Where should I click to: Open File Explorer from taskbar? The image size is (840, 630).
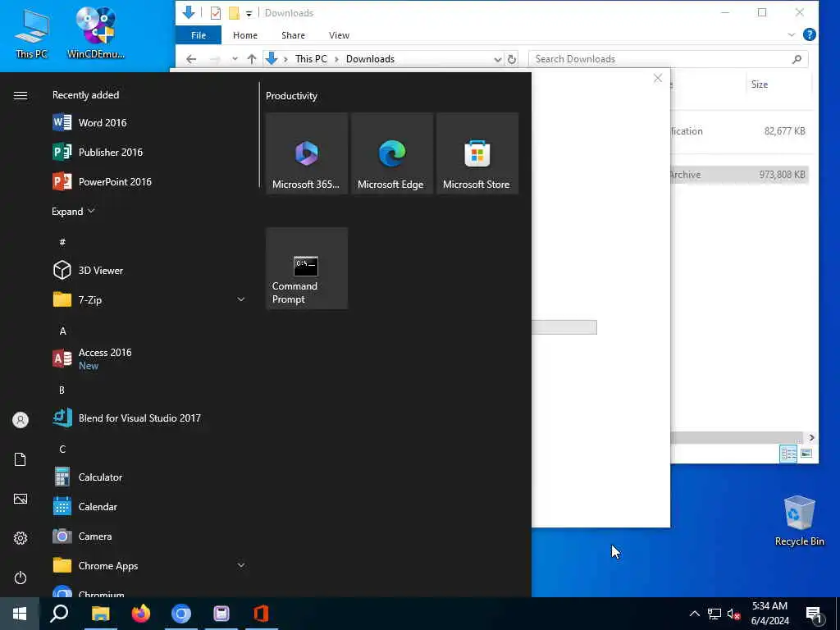pyautogui.click(x=100, y=614)
